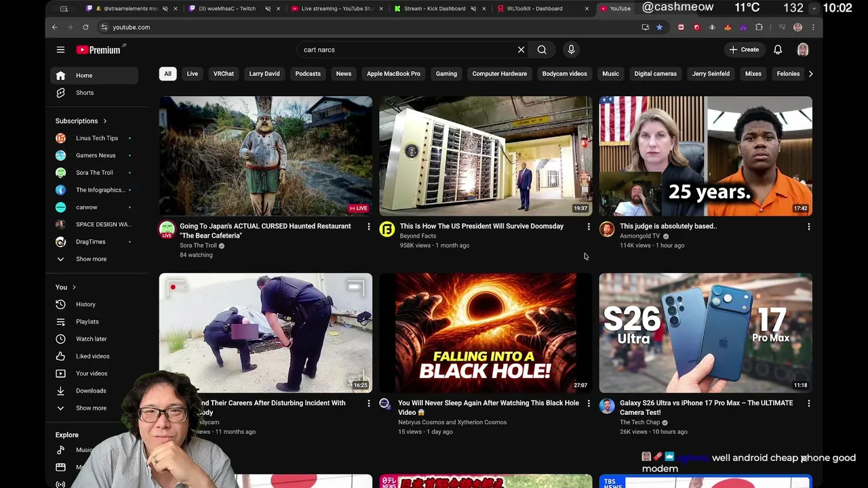
Task: Open the Bear Cafeteria live video thumbnail
Action: [x=266, y=156]
